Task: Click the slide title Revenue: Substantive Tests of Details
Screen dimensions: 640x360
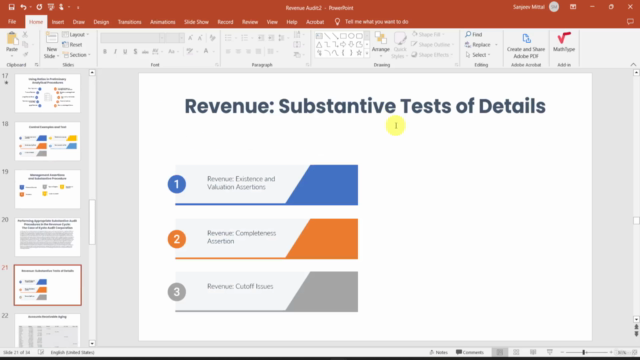Action: pos(365,106)
